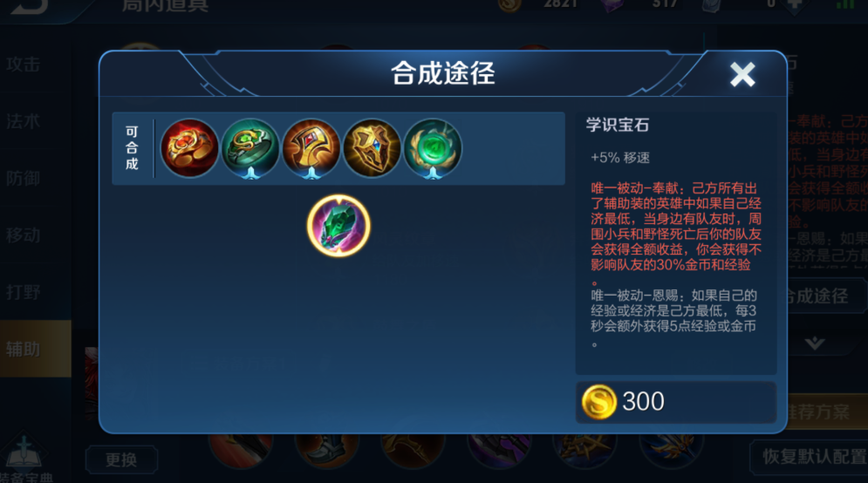Expand the down chevron on right panel
This screenshot has height=483, width=868.
[x=815, y=344]
